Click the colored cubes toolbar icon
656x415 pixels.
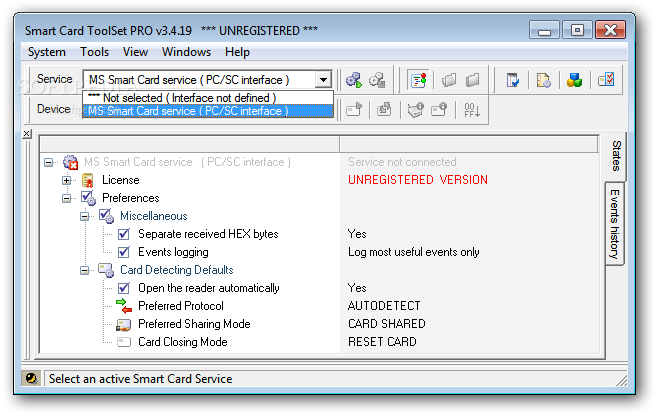[574, 79]
